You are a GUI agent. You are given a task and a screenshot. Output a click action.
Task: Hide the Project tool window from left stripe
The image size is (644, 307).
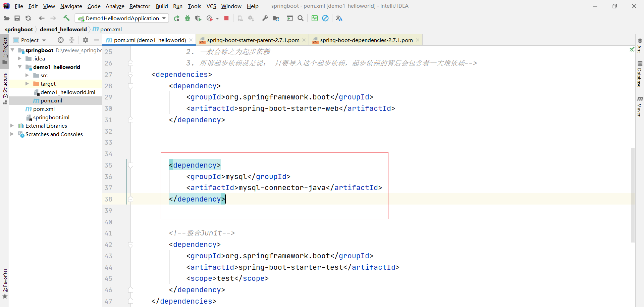[x=5, y=48]
